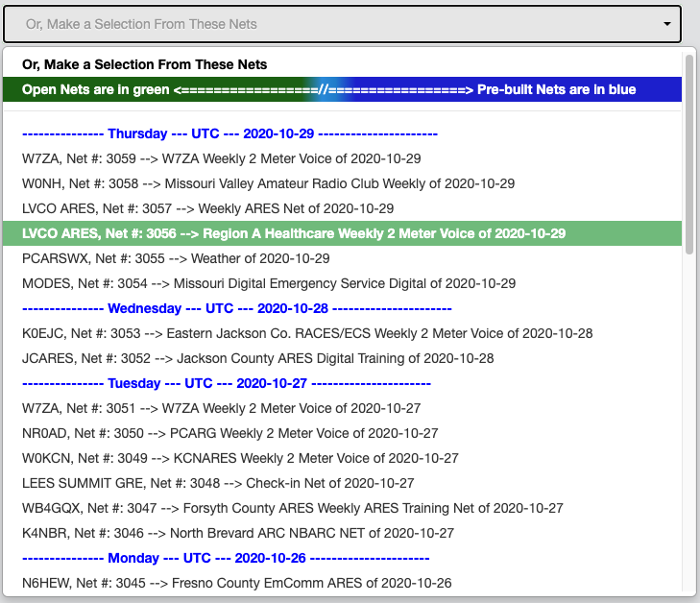Choose K0EJC Net #3053 Eastern Jackson Co. RACES
This screenshot has width=700, height=603.
(x=342, y=333)
